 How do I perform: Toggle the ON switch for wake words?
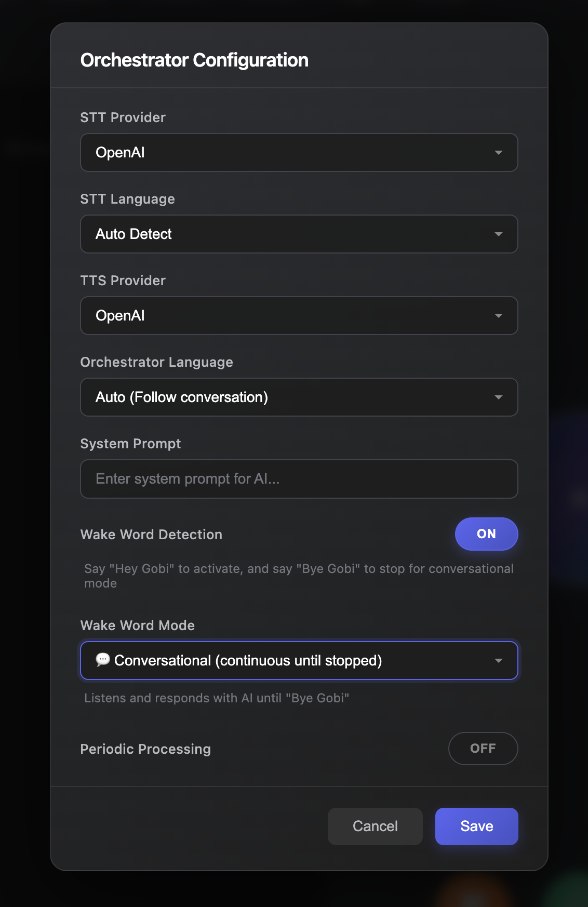coord(486,533)
